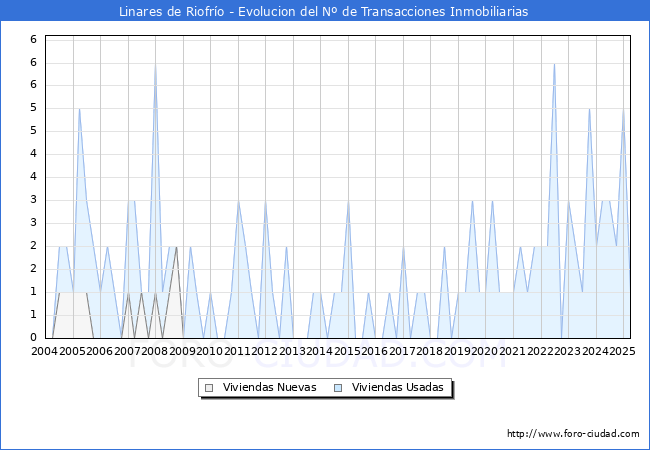The width and height of the screenshot is (650, 450).
Task: Click the 2019 x-axis year label
Action: click(x=457, y=351)
